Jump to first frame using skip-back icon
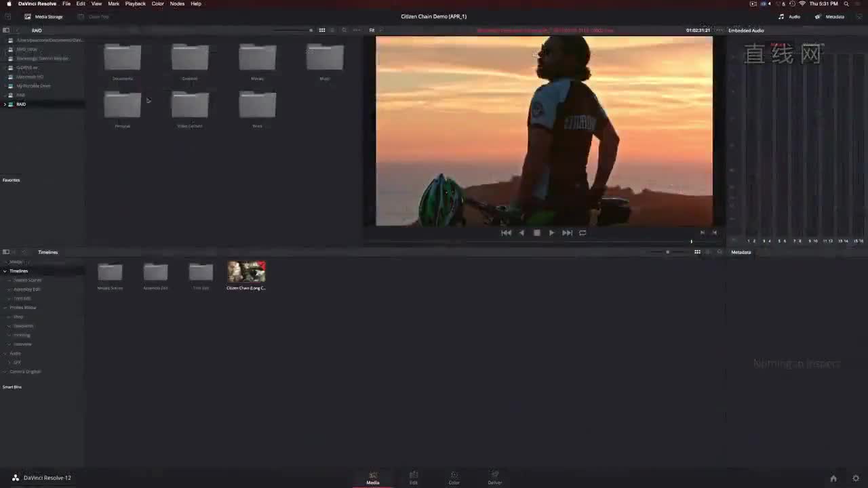 click(506, 232)
